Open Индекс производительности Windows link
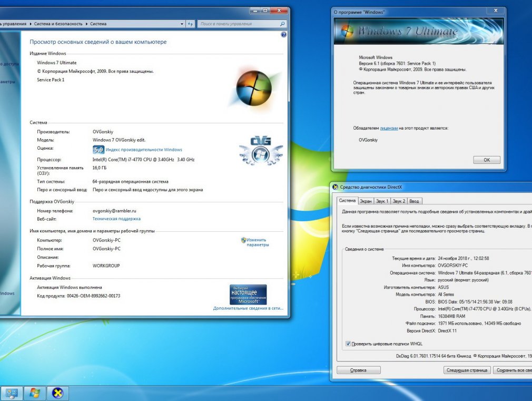Viewport: 532px width, 401px height. point(144,150)
